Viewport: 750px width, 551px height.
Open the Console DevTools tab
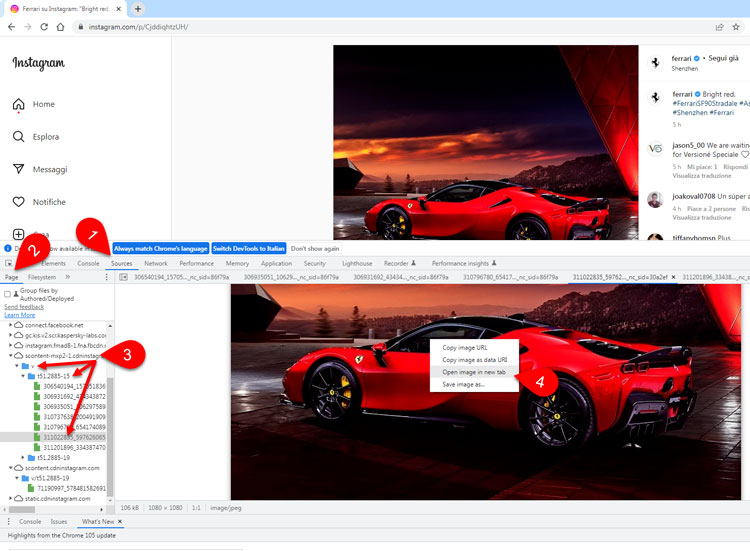click(x=88, y=264)
